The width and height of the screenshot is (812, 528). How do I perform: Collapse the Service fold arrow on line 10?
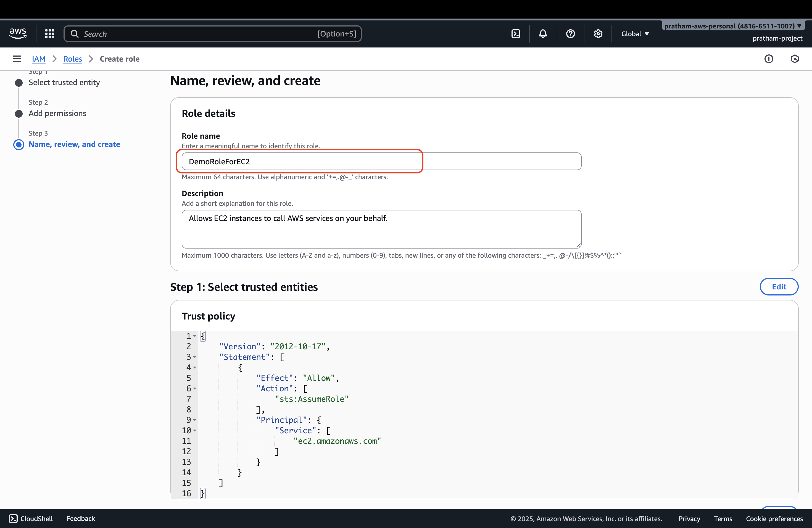point(195,431)
